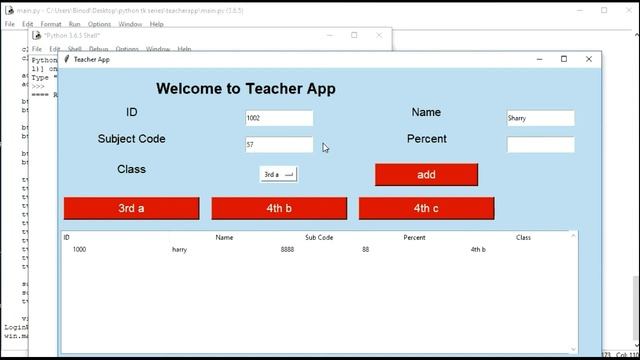
Task: Open Format menu in main.py editor window
Action: pos(51,24)
